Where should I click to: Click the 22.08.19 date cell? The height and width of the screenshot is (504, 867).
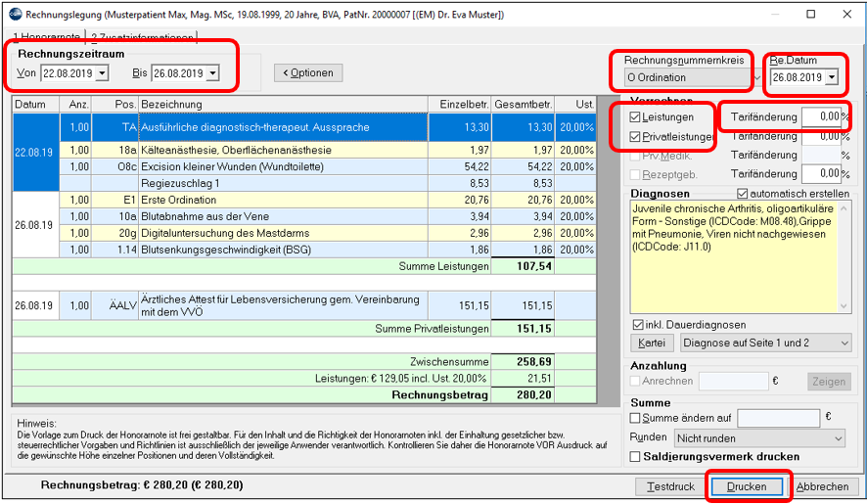pos(35,153)
